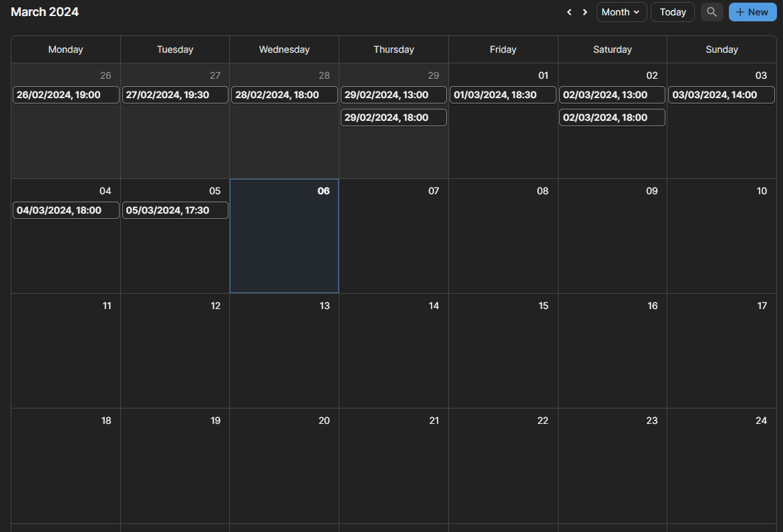This screenshot has width=783, height=532.
Task: Open the 27/02/2024, 19:30 event
Action: (175, 95)
